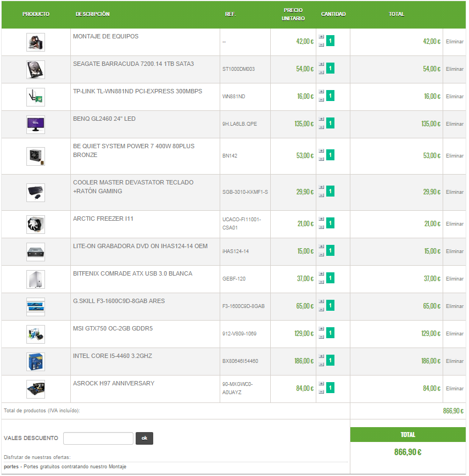This screenshot has width=469, height=476.
Task: Increase quantity of Lite-On DVD grabadora
Action: tap(321, 247)
